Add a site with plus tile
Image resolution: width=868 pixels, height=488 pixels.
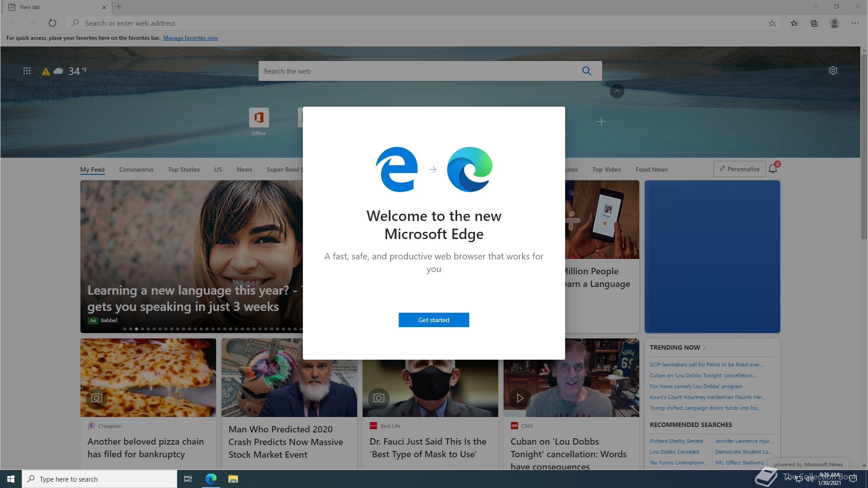click(x=601, y=122)
